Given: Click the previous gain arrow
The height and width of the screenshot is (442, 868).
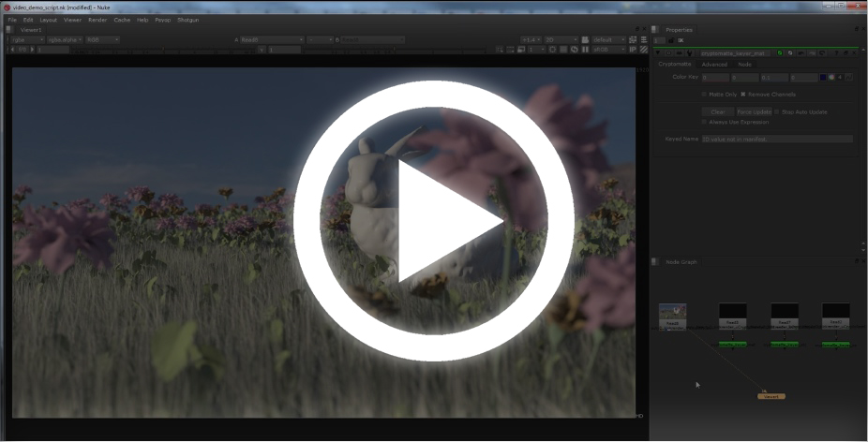Looking at the screenshot, I should [13, 50].
